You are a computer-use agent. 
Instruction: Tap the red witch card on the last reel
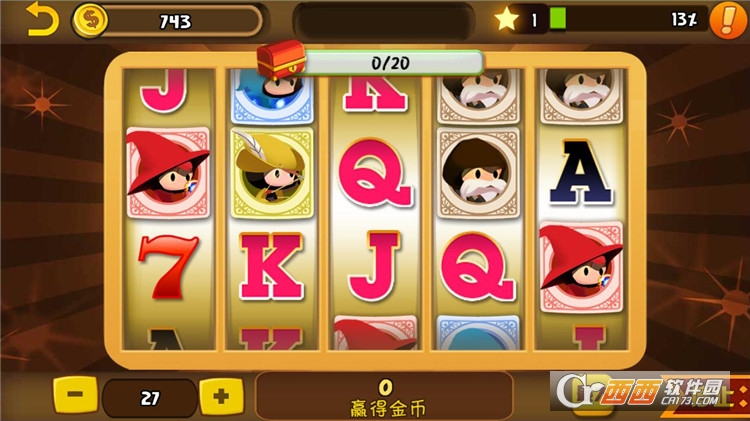(x=581, y=267)
